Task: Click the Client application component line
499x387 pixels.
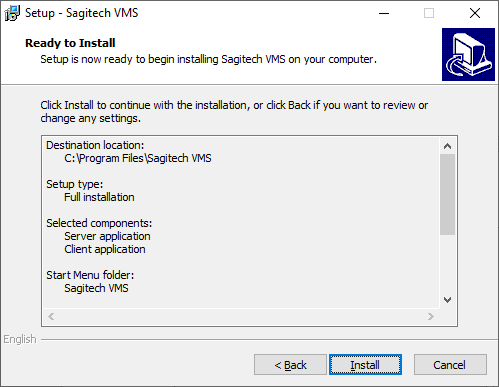Action: click(x=105, y=249)
